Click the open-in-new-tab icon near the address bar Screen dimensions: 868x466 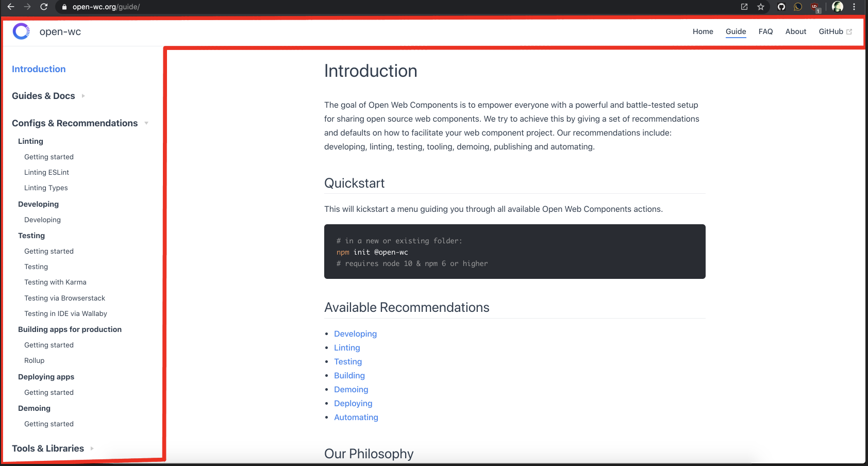tap(744, 7)
